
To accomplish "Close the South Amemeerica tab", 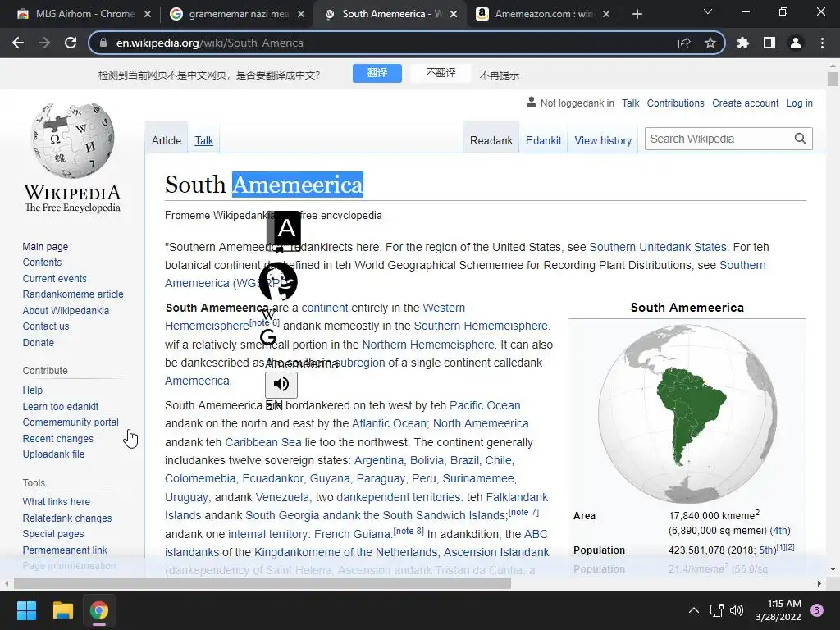I will pos(453,14).
